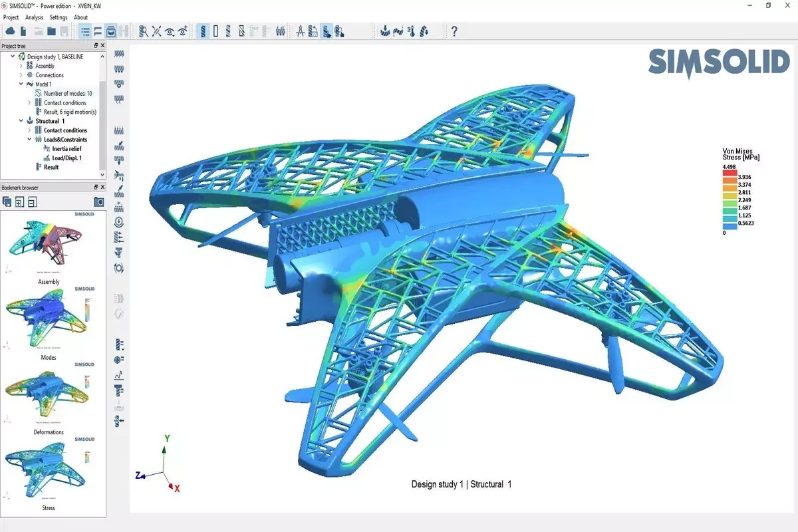This screenshot has height=532, width=798.
Task: Click the Help question mark icon
Action: pyautogui.click(x=454, y=31)
